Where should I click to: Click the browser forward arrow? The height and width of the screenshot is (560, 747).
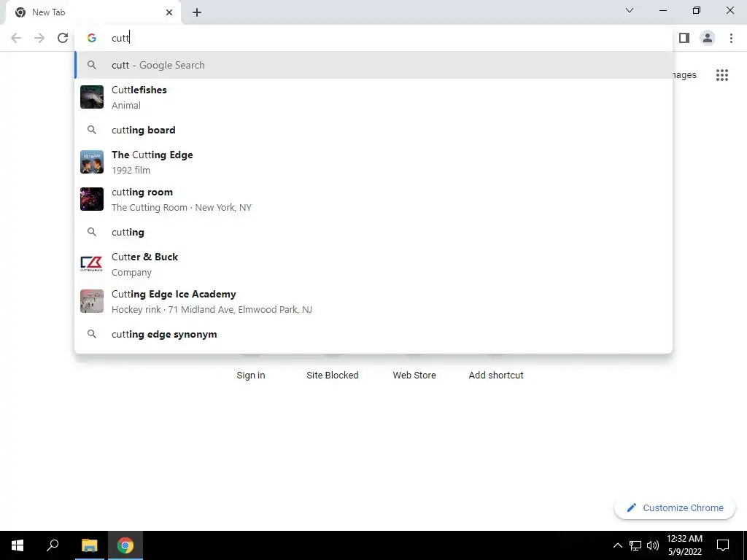point(39,38)
